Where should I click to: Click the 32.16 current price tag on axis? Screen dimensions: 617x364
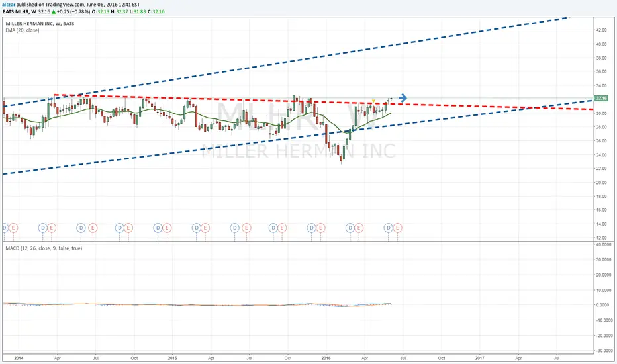click(601, 98)
